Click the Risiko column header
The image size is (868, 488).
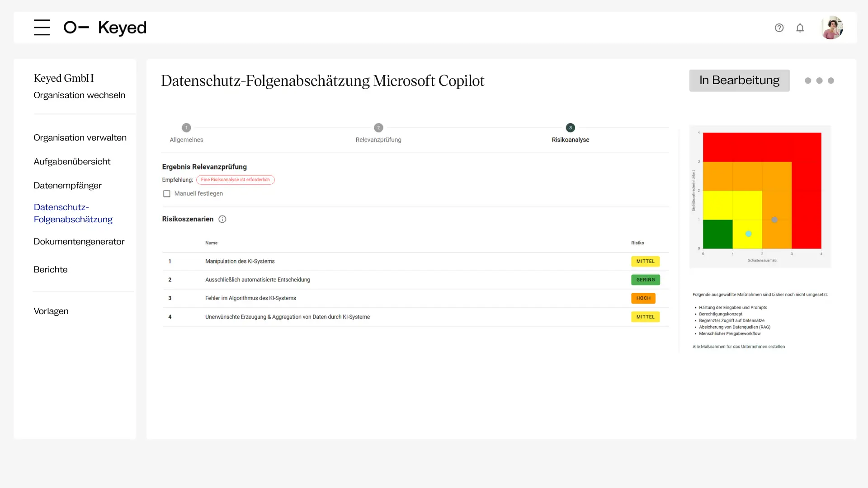click(637, 243)
